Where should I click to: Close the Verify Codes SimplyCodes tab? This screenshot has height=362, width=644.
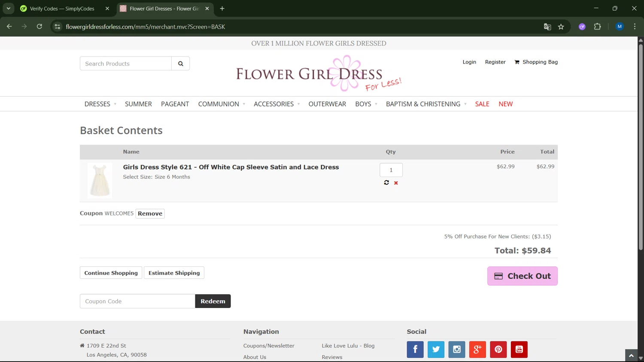pyautogui.click(x=107, y=9)
